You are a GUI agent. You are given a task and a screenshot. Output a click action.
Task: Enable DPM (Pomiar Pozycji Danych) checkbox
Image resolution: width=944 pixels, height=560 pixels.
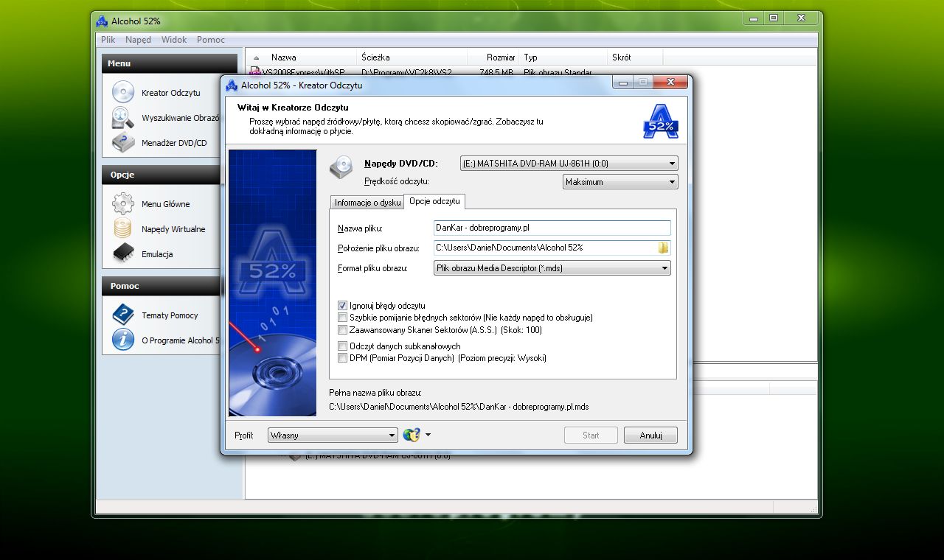point(342,358)
